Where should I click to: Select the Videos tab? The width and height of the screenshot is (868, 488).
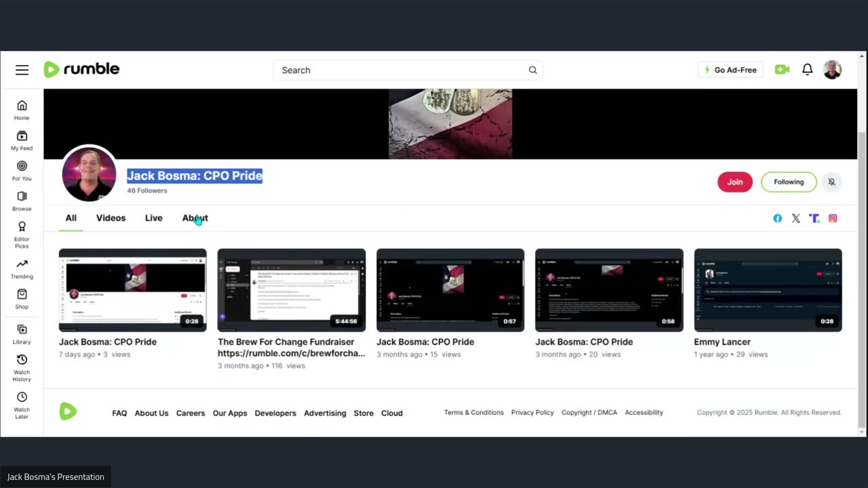point(111,218)
